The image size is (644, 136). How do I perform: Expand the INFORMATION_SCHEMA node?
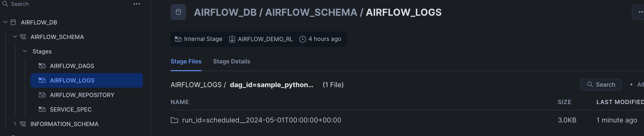coord(15,124)
